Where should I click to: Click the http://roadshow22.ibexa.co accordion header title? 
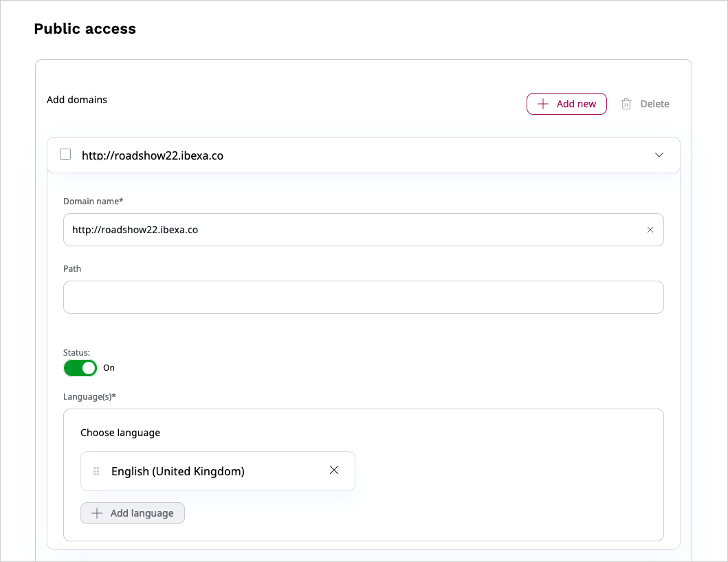pos(153,155)
